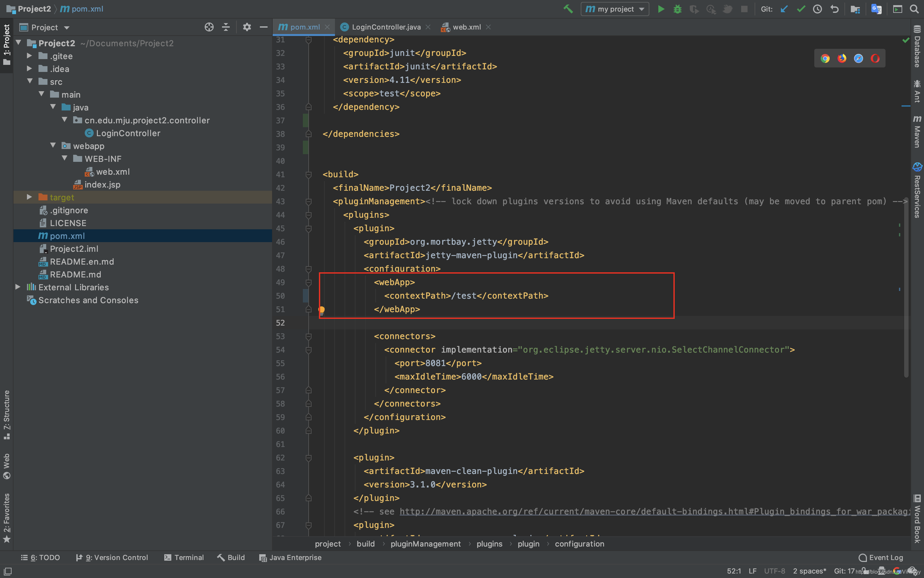The height and width of the screenshot is (578, 924).
Task: Run 'my project' with green play button
Action: (661, 9)
